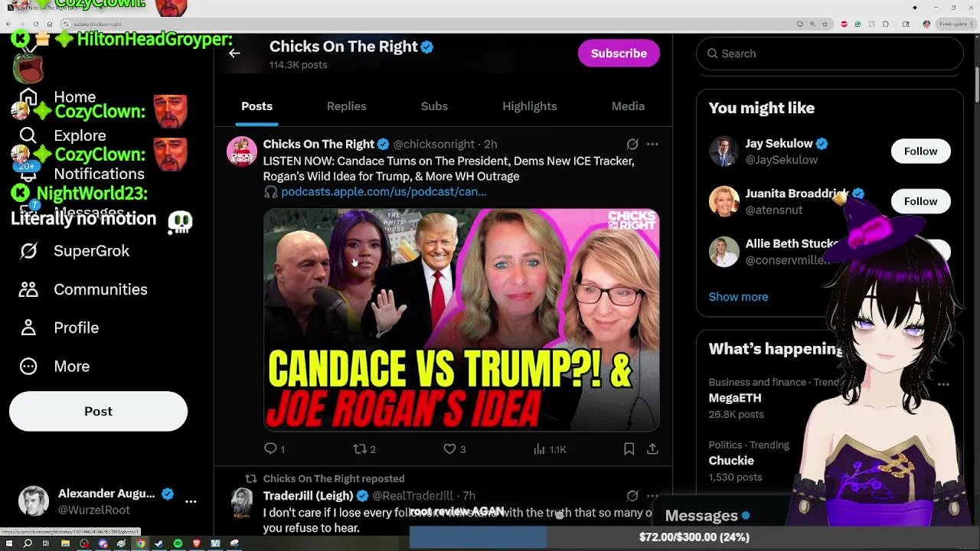The image size is (980, 551).
Task: Share the Candace vs Trump post
Action: [652, 449]
